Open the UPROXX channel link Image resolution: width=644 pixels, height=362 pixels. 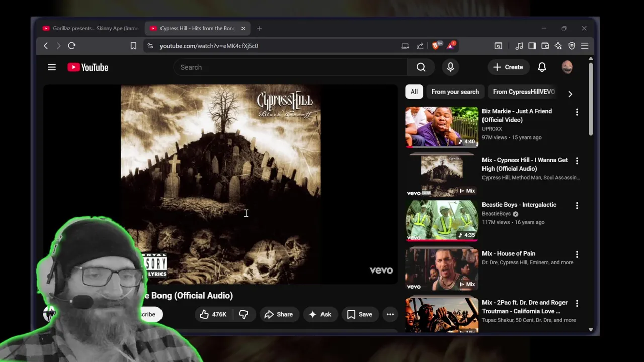(x=492, y=129)
